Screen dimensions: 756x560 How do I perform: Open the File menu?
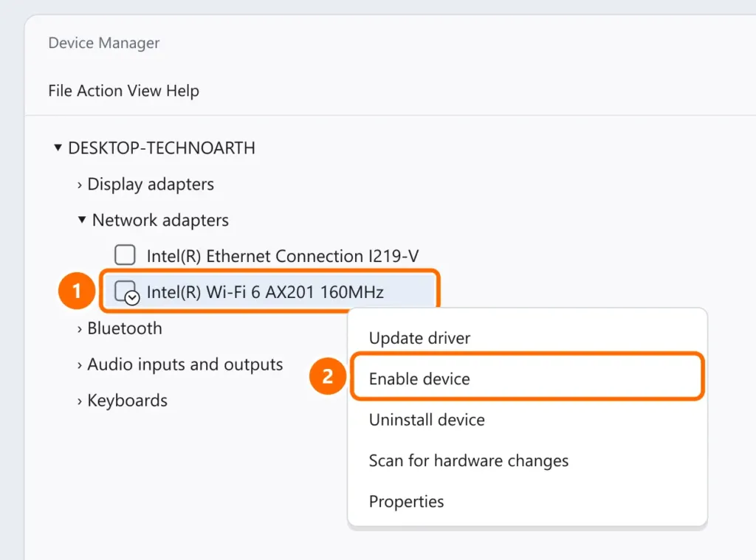pos(61,91)
